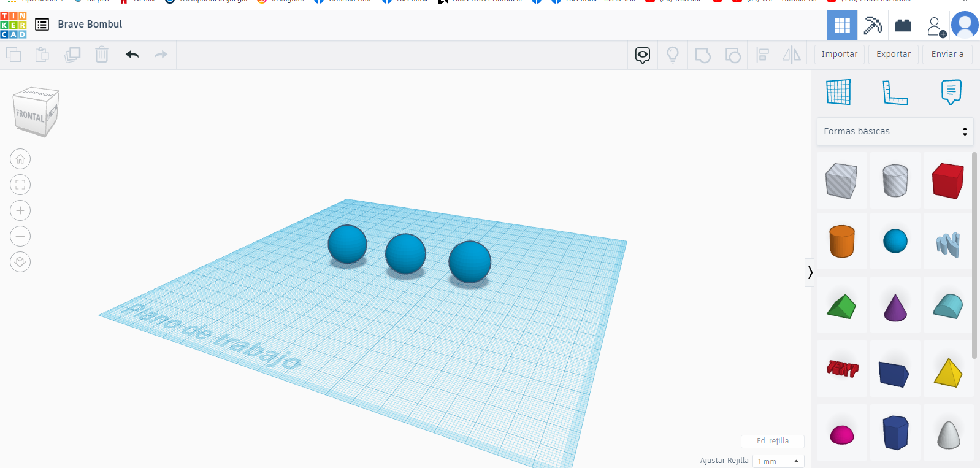Click the Exportar button
The height and width of the screenshot is (468, 980).
(x=894, y=54)
